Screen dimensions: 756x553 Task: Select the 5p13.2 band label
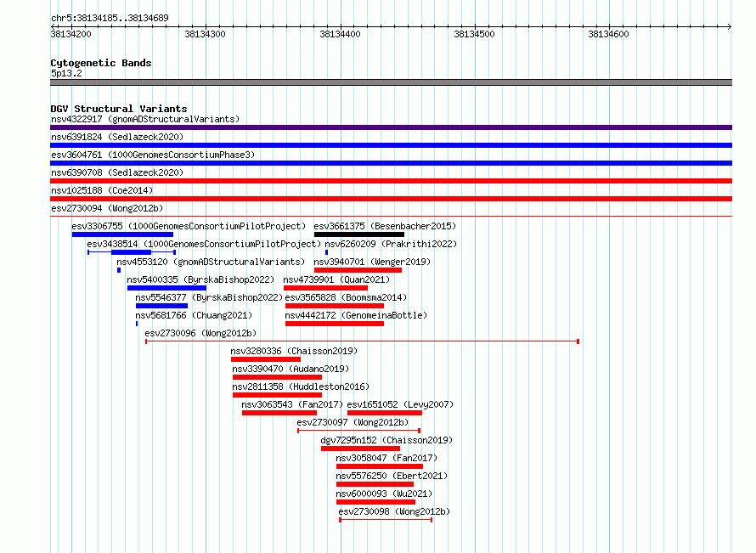coord(66,73)
